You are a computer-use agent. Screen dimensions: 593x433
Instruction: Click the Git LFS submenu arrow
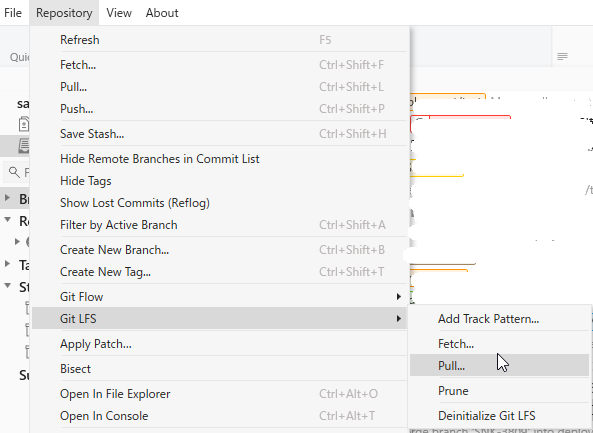point(399,318)
